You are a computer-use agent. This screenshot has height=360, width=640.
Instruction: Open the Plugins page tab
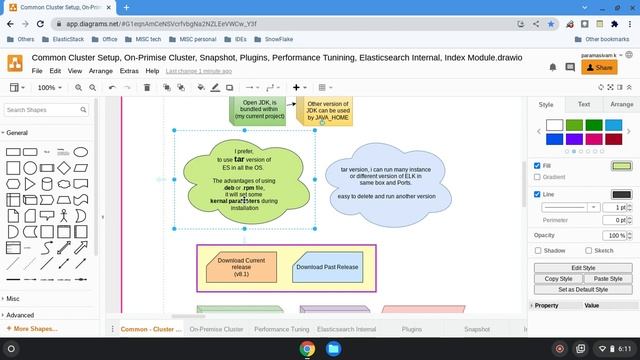[x=411, y=329]
